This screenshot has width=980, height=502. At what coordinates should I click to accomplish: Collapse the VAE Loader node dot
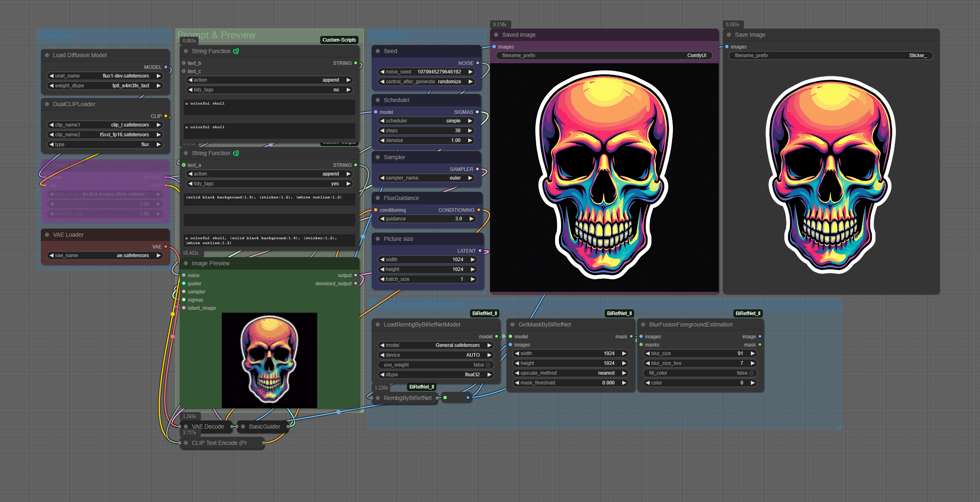pos(47,235)
